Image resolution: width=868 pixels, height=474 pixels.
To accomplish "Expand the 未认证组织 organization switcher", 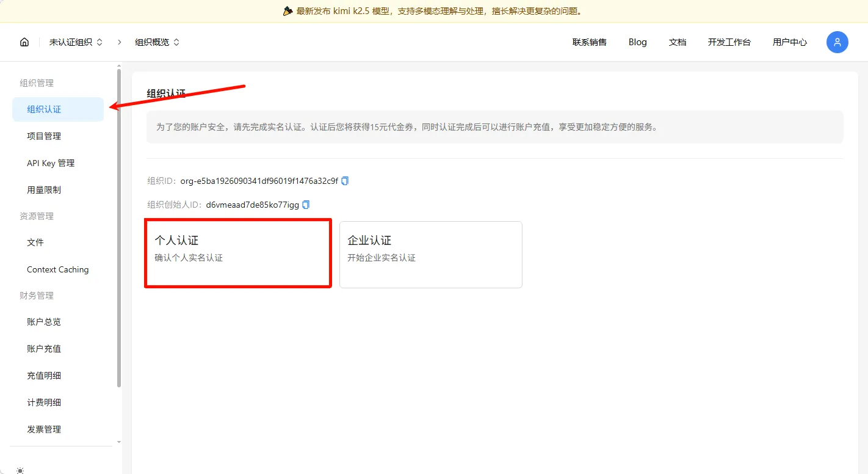I will [x=76, y=42].
